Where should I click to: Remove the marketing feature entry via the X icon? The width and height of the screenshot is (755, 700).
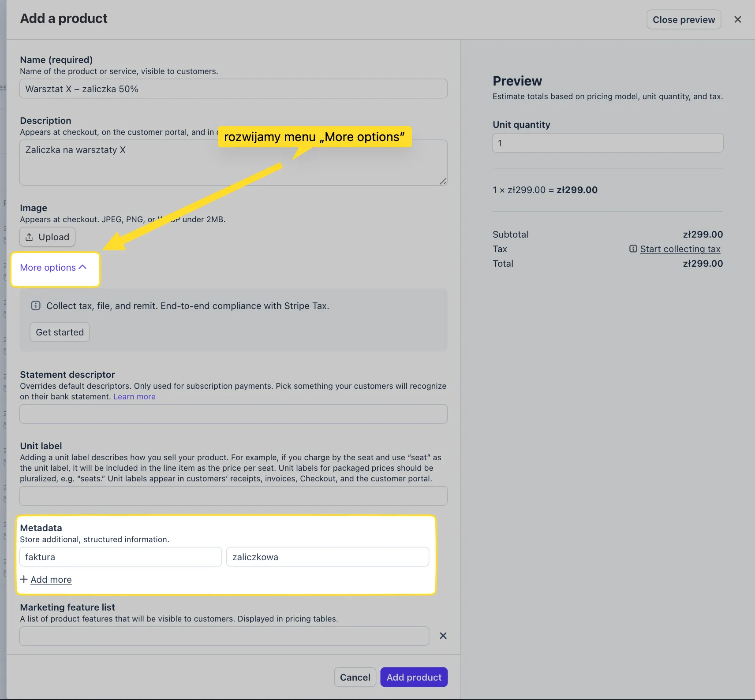(443, 636)
